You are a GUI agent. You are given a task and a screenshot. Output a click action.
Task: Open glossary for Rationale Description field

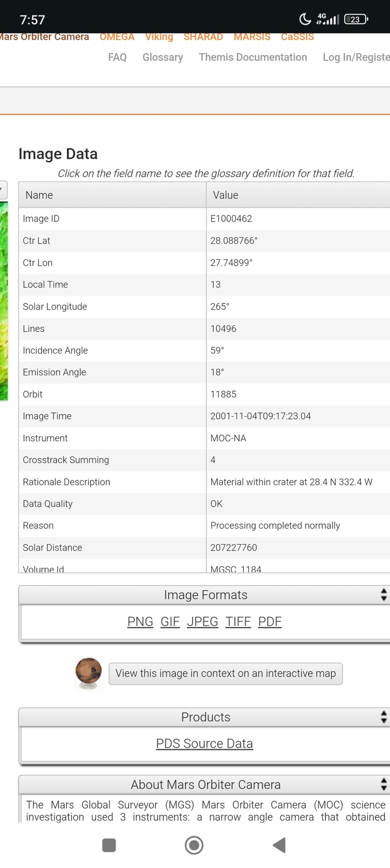[x=66, y=482]
